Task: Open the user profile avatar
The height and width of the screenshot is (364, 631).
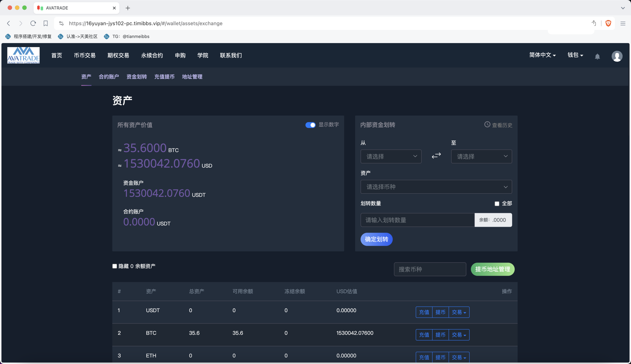Action: (x=617, y=56)
